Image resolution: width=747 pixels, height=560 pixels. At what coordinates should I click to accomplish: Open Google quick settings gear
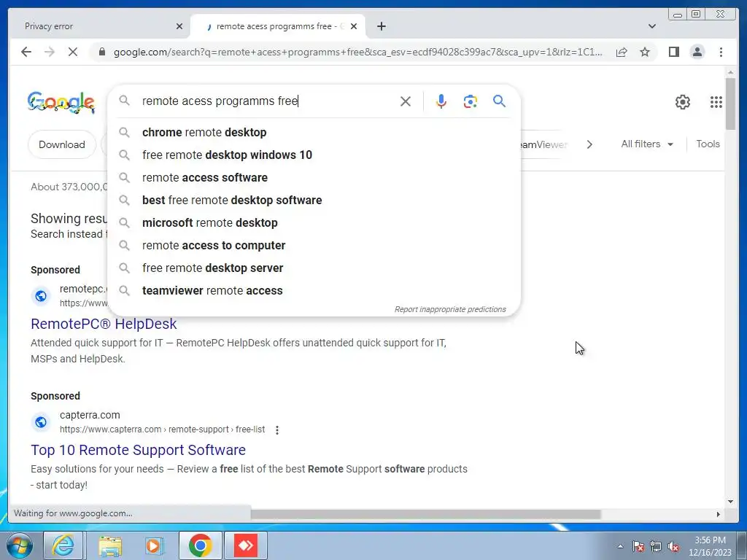(x=683, y=102)
